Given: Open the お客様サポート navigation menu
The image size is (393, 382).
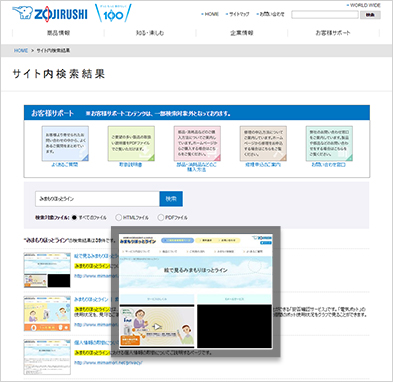Looking at the screenshot, I should pyautogui.click(x=333, y=33).
